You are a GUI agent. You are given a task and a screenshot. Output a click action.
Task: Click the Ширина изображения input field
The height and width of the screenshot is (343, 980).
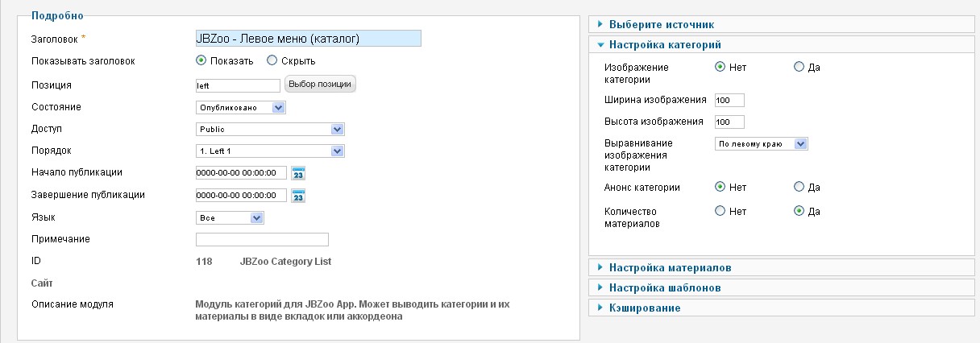(729, 101)
